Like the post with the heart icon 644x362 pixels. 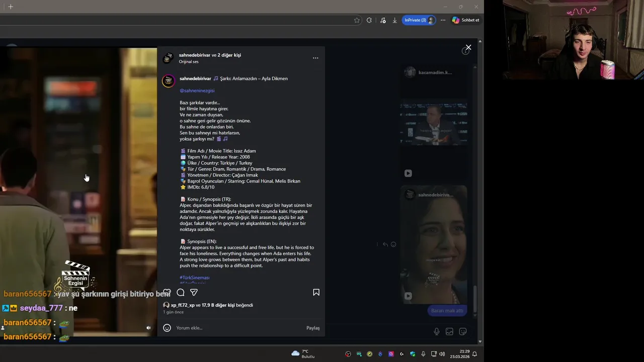coord(167,292)
